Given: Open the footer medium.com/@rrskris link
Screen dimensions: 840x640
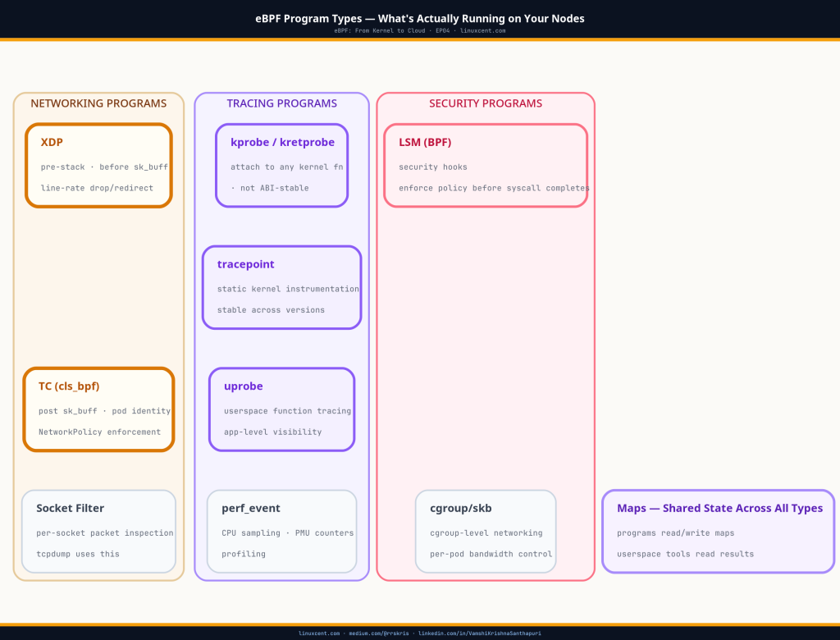Looking at the screenshot, I should (x=379, y=633).
